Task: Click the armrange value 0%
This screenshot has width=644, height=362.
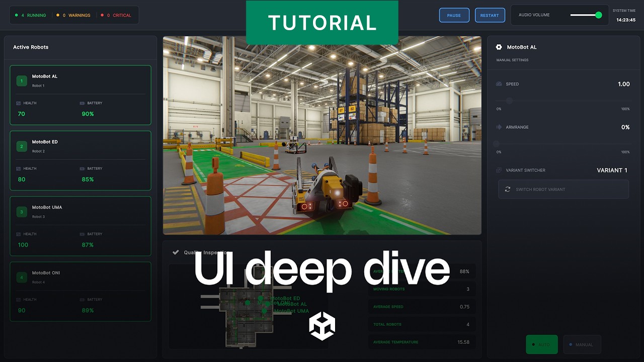Action: (625, 127)
